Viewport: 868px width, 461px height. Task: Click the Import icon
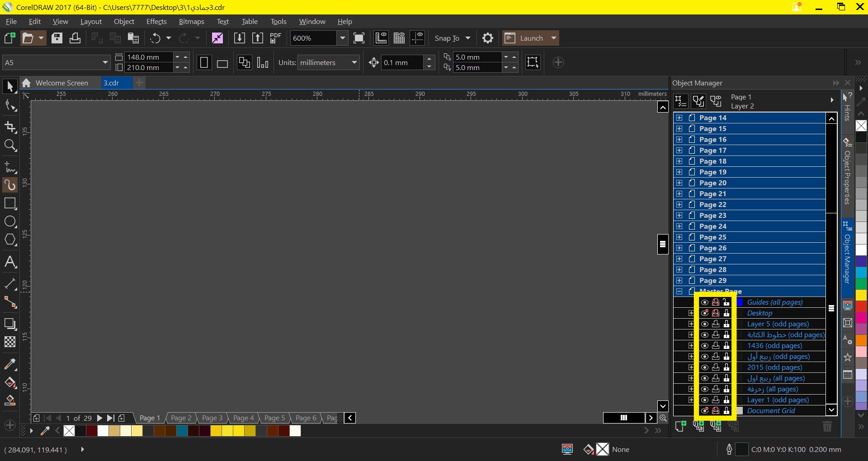point(240,38)
